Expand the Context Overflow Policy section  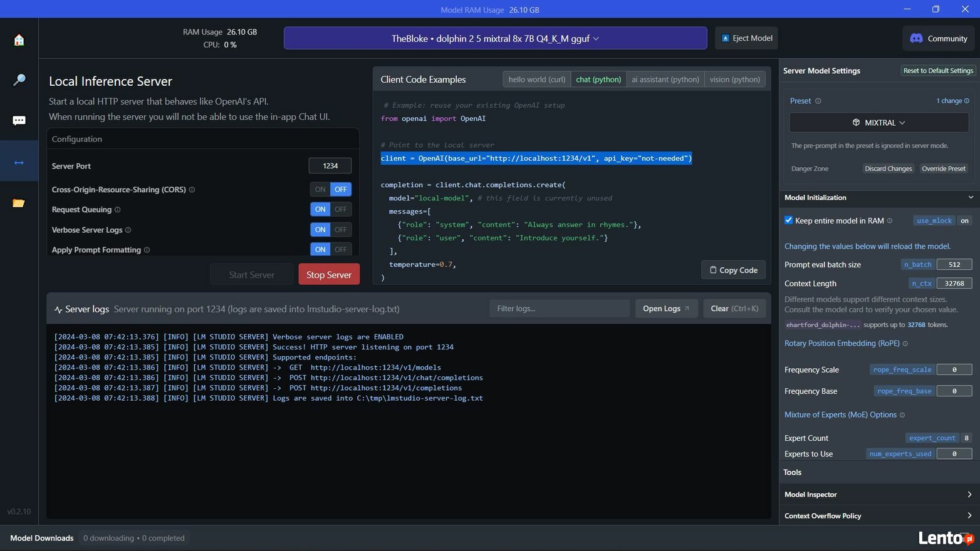(878, 516)
